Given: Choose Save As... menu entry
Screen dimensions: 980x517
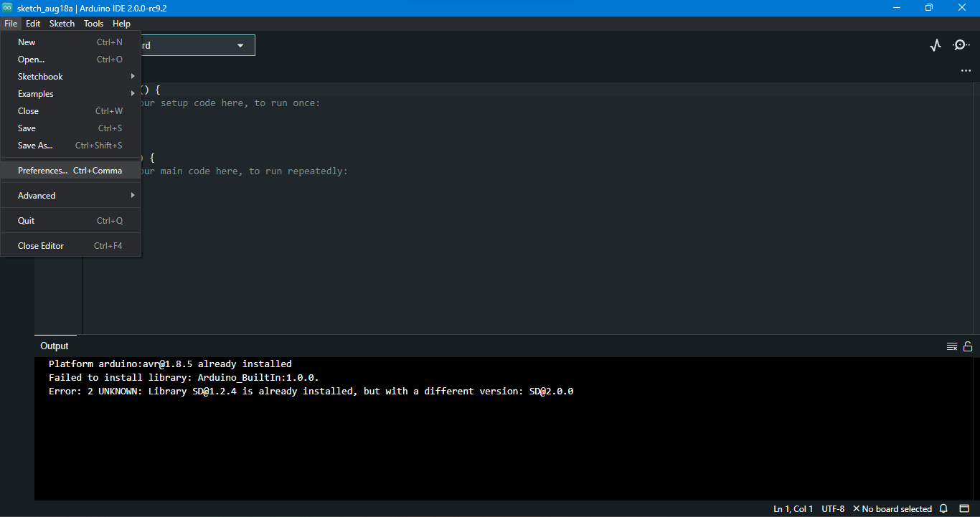Looking at the screenshot, I should pos(70,146).
